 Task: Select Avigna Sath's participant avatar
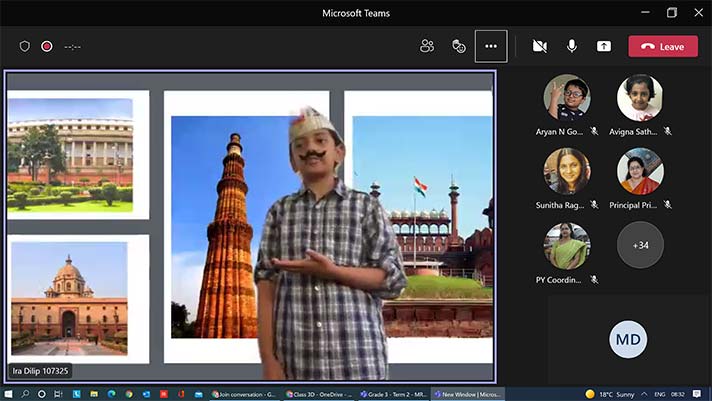[640, 98]
